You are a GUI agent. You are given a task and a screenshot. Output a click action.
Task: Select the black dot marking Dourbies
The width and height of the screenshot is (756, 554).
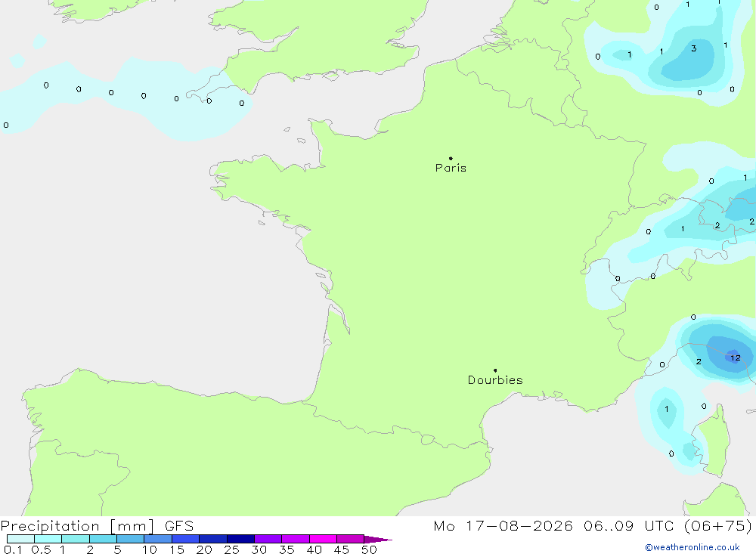(495, 370)
